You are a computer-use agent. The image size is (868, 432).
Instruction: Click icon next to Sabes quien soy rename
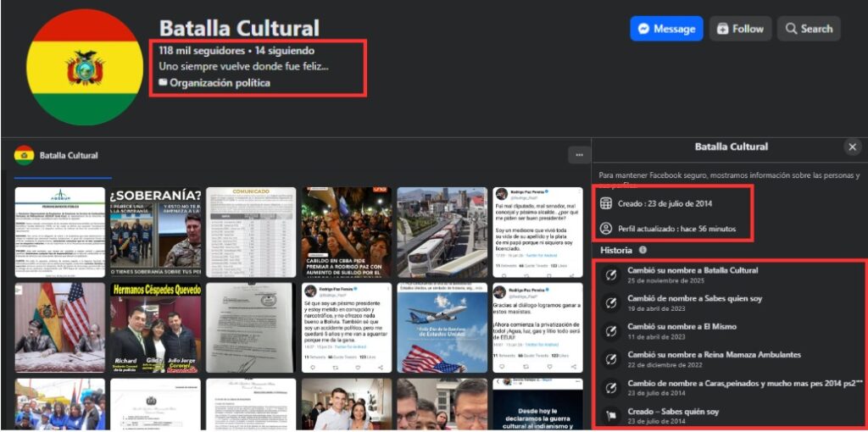[x=611, y=303]
